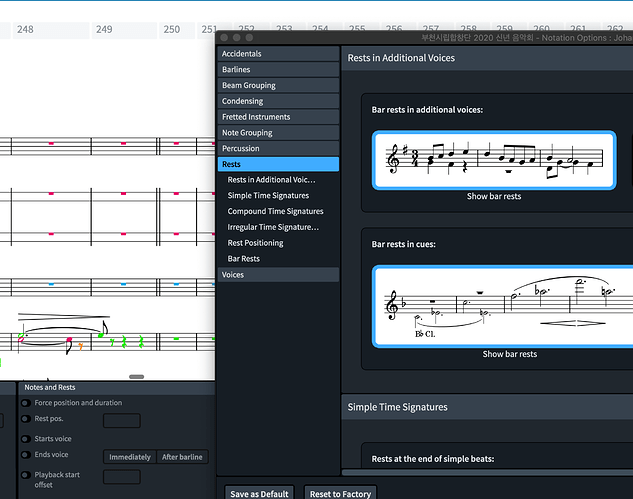Select Show bar rests in additional voices thumbnail
The image size is (633, 499).
(x=494, y=160)
